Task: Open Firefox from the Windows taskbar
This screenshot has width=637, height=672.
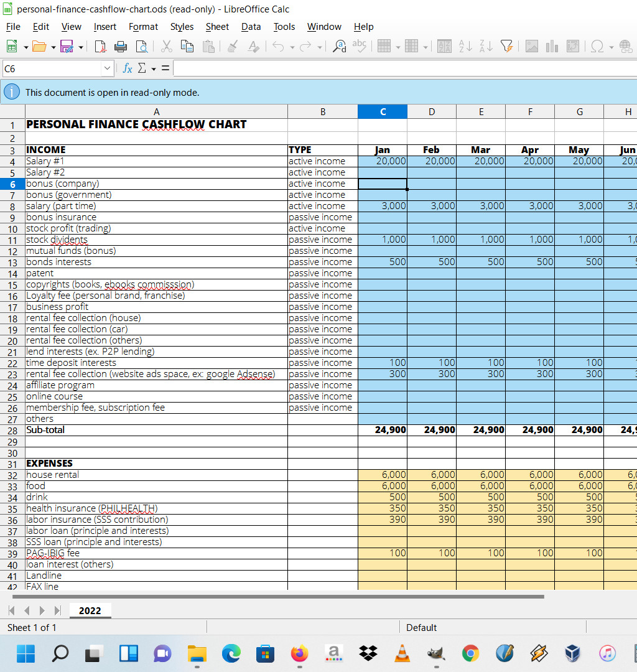Action: 299,653
